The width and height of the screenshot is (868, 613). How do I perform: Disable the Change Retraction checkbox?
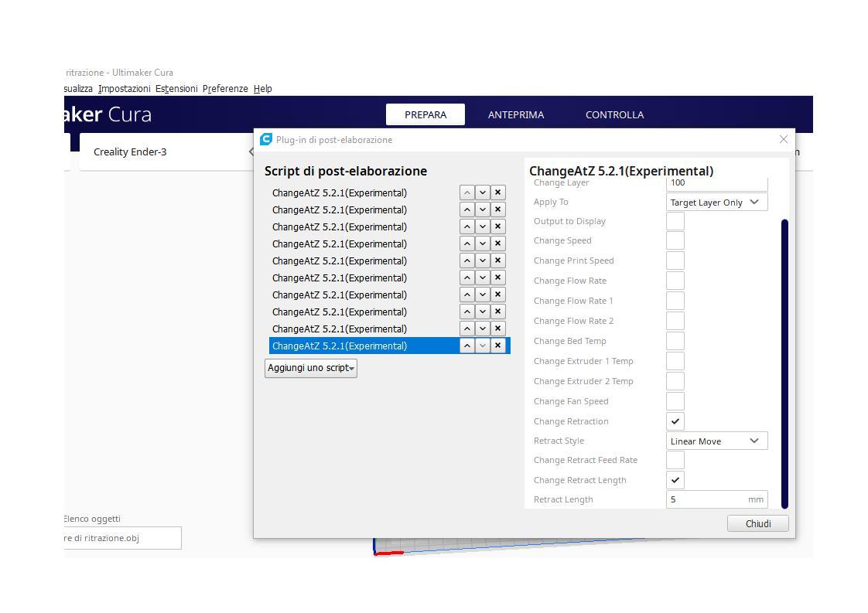675,421
